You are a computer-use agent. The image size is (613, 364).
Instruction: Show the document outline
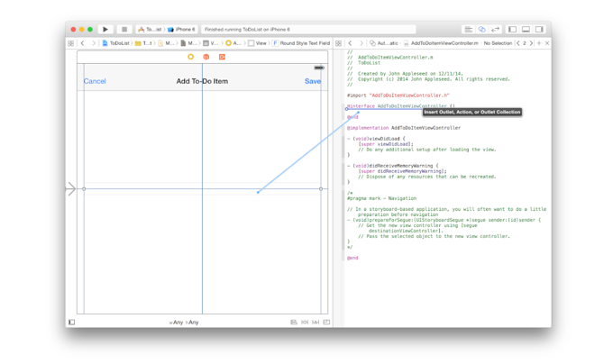pos(71,323)
